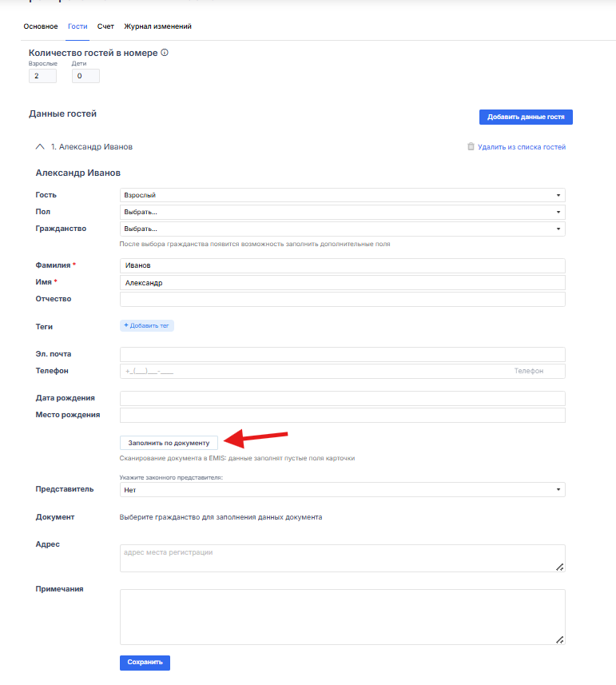Open the Представитель dropdown showing Нет
The height and width of the screenshot is (685, 616).
[x=342, y=490]
